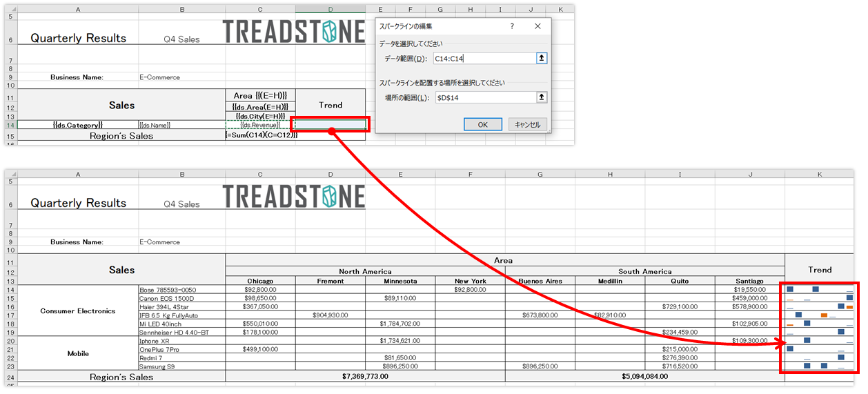Image resolution: width=868 pixels, height=394 pixels.
Task: Click the Mobile category cell
Action: pyautogui.click(x=77, y=353)
